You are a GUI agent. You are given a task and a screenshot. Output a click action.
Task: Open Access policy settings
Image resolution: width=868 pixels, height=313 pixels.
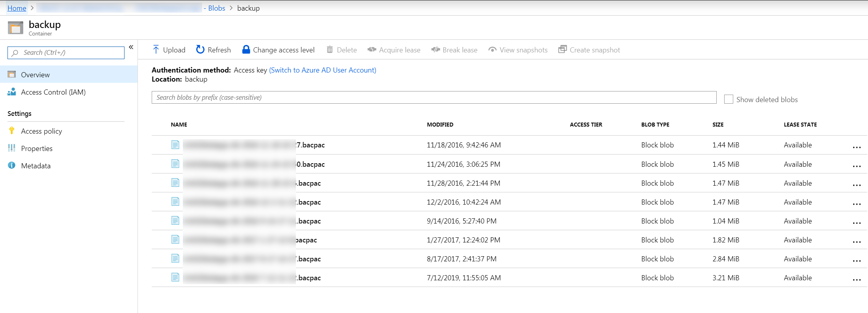(41, 131)
